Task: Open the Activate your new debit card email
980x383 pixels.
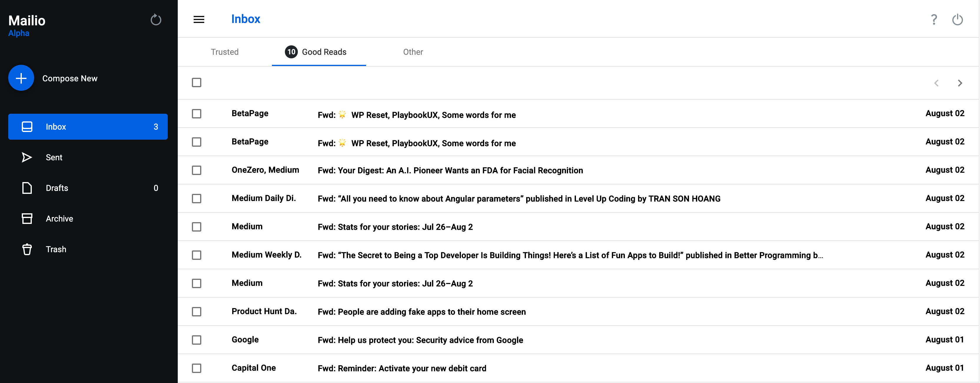Action: coord(402,368)
